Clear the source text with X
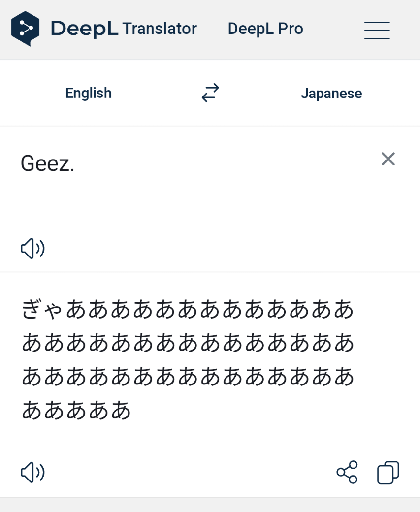This screenshot has height=512, width=420. pos(388,159)
